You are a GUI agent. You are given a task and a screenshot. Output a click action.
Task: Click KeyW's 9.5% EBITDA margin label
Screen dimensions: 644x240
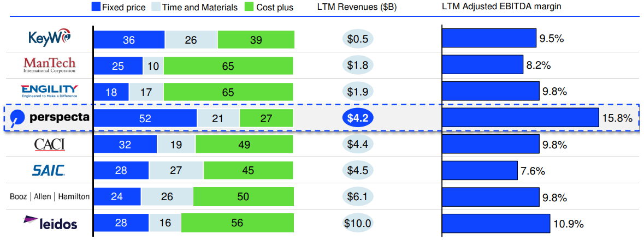(x=552, y=39)
